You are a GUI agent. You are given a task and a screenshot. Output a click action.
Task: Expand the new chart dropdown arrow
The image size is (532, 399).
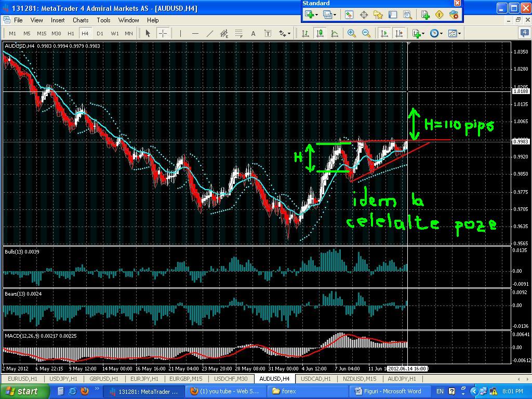click(316, 15)
